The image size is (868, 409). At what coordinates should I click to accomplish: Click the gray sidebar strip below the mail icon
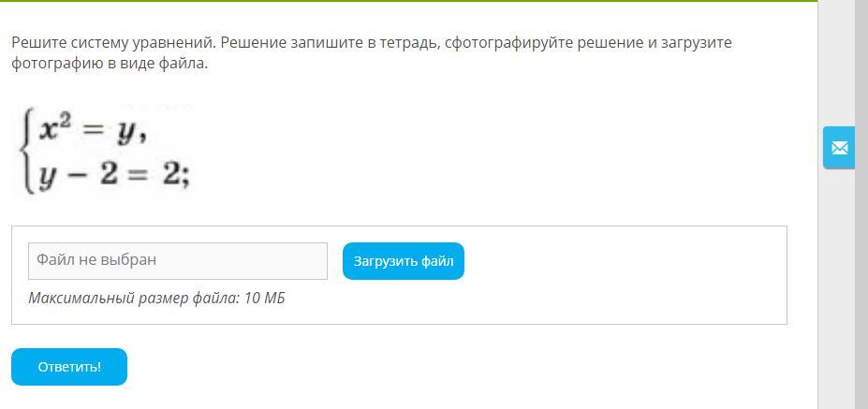tap(837, 281)
